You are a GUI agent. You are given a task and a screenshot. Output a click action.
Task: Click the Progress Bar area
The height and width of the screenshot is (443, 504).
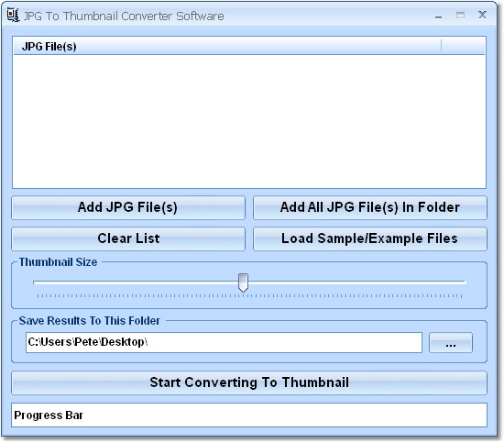point(249,415)
